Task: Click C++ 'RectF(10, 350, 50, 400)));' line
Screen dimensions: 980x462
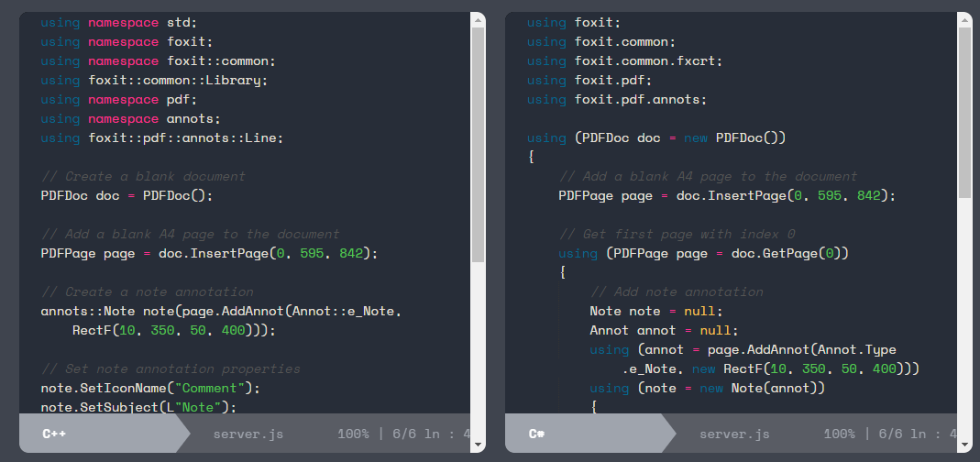Action: pos(174,330)
